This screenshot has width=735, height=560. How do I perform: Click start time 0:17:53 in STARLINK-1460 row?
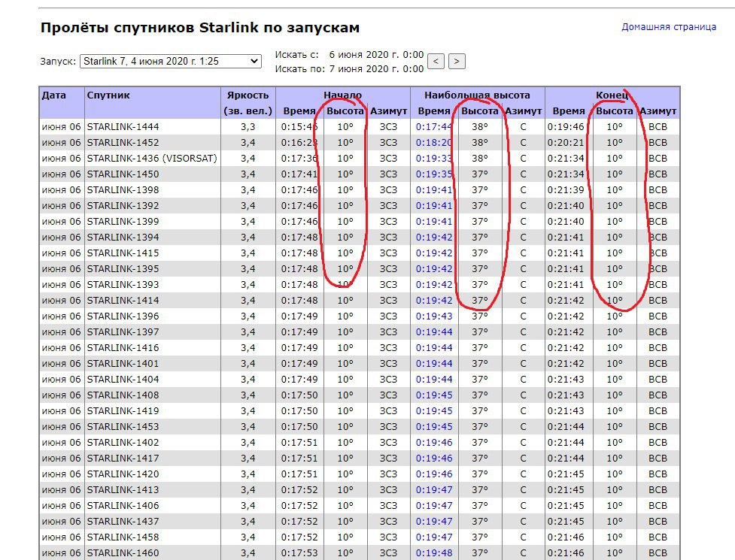(299, 553)
